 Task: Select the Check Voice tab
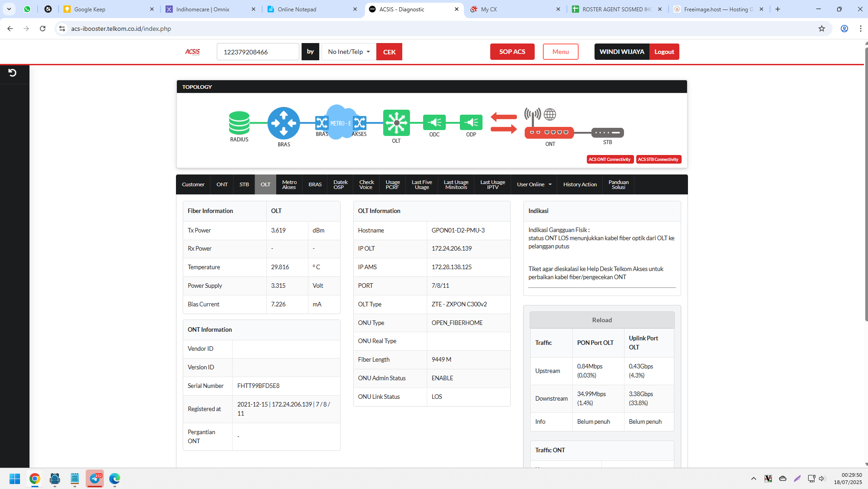pyautogui.click(x=366, y=184)
